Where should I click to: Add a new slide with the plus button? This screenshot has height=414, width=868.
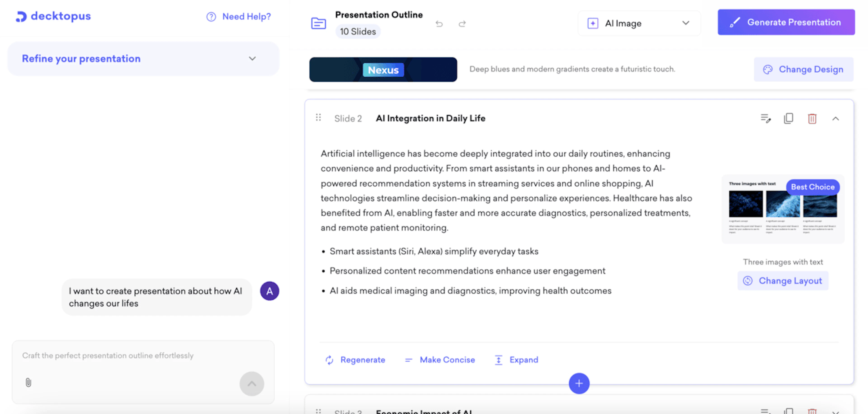[x=579, y=383]
